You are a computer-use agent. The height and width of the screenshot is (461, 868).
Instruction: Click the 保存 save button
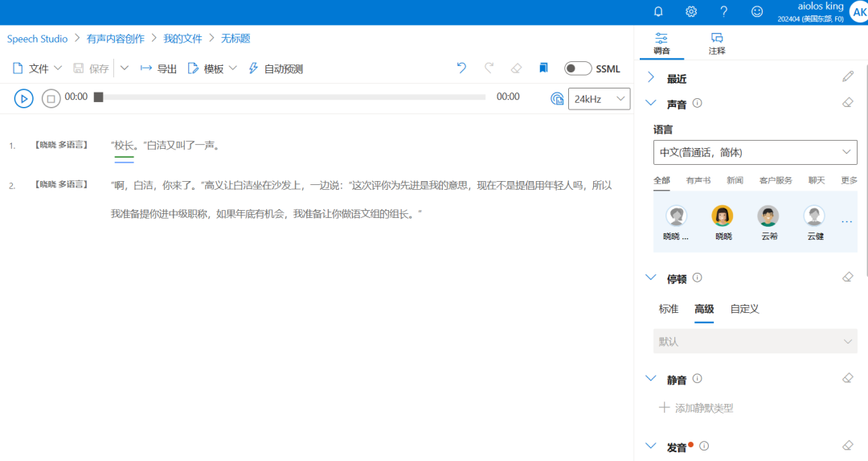[x=92, y=68]
